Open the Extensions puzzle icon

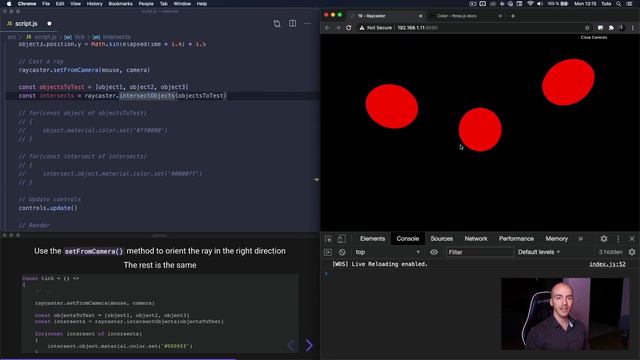[x=611, y=28]
